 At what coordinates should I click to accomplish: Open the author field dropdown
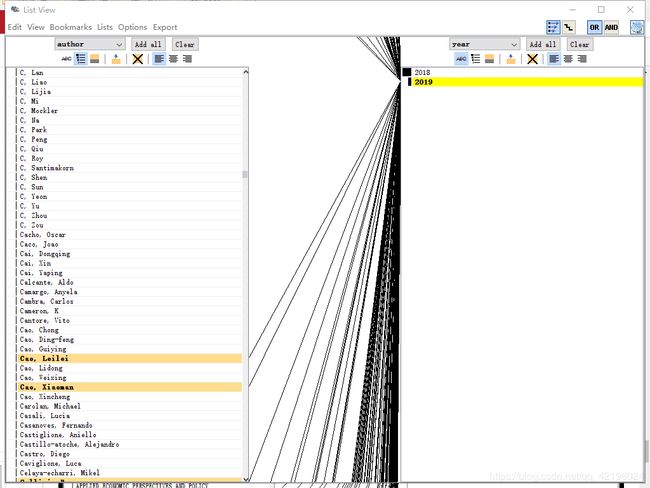[90, 44]
